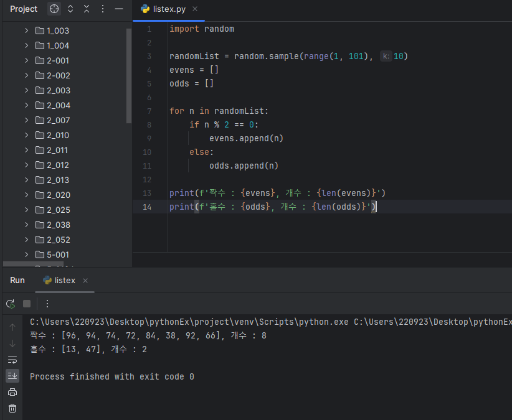This screenshot has height=420, width=512.
Task: Switch to listex.py editor tab
Action: click(x=169, y=9)
